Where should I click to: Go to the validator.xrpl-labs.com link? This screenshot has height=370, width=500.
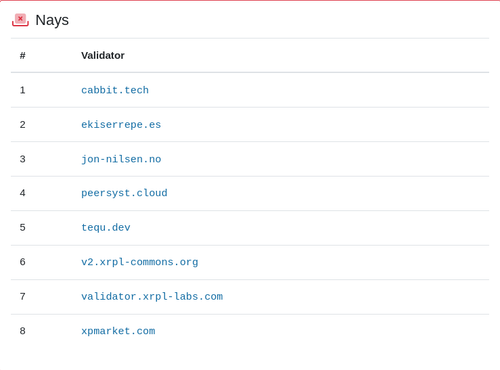pyautogui.click(x=152, y=296)
